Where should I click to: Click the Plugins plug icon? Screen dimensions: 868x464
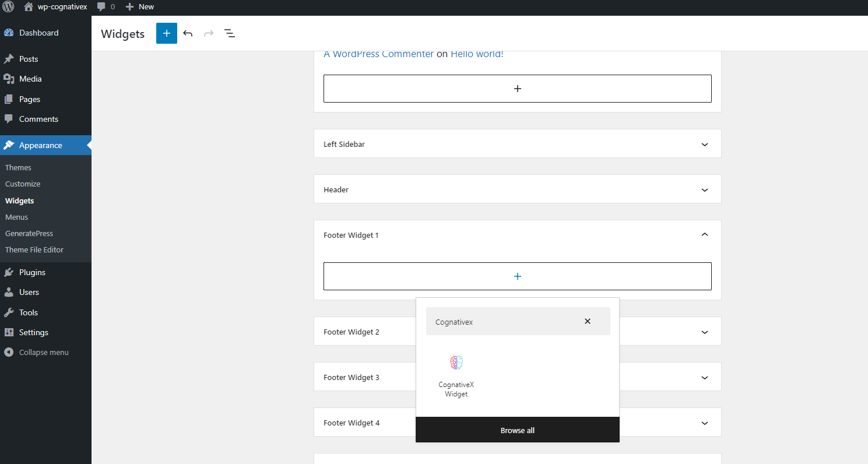click(9, 272)
